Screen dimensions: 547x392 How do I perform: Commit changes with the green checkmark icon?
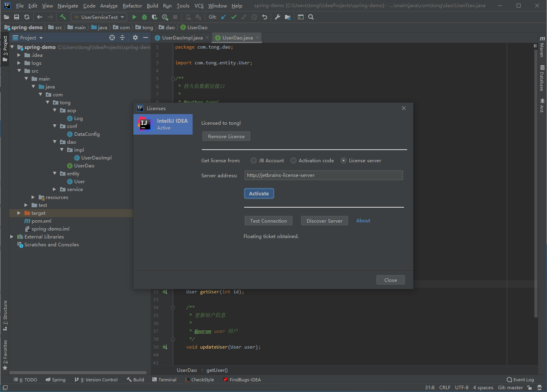point(234,17)
